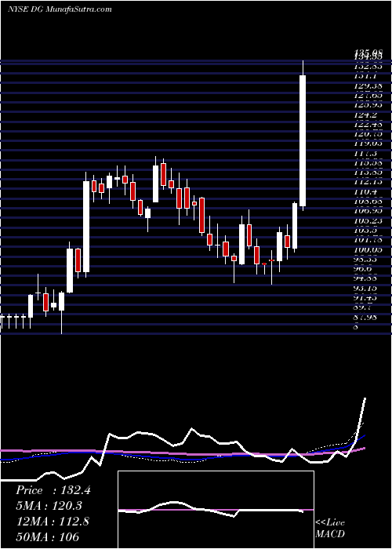The height and width of the screenshot is (549, 392).
Task: Select the 50MA : 106 value
Action: point(47,536)
